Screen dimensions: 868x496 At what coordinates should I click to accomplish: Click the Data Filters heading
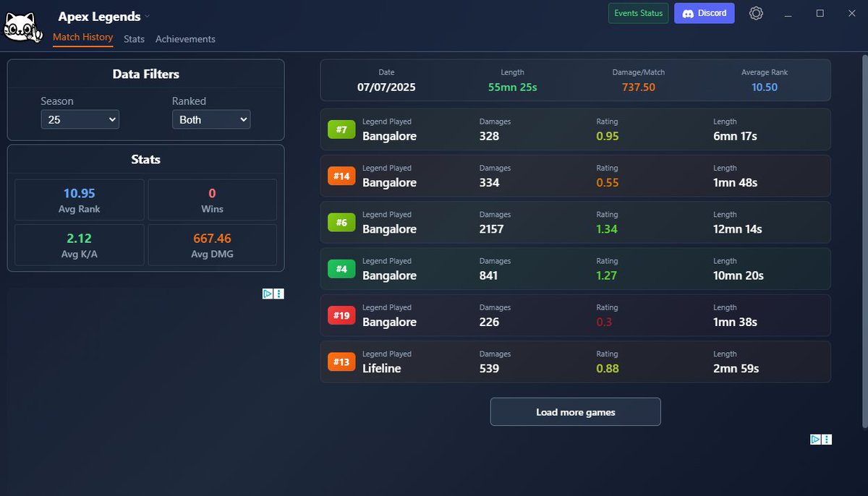coord(146,74)
